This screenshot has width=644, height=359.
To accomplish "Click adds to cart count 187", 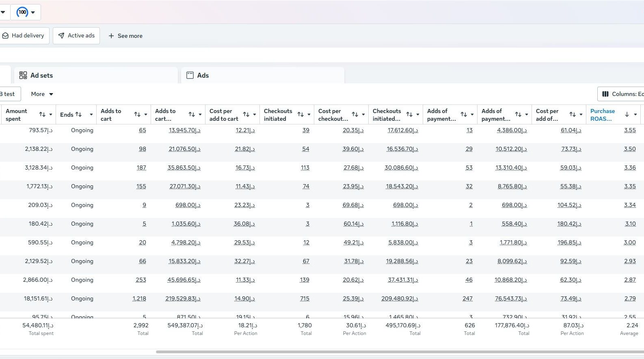I will [x=141, y=168].
